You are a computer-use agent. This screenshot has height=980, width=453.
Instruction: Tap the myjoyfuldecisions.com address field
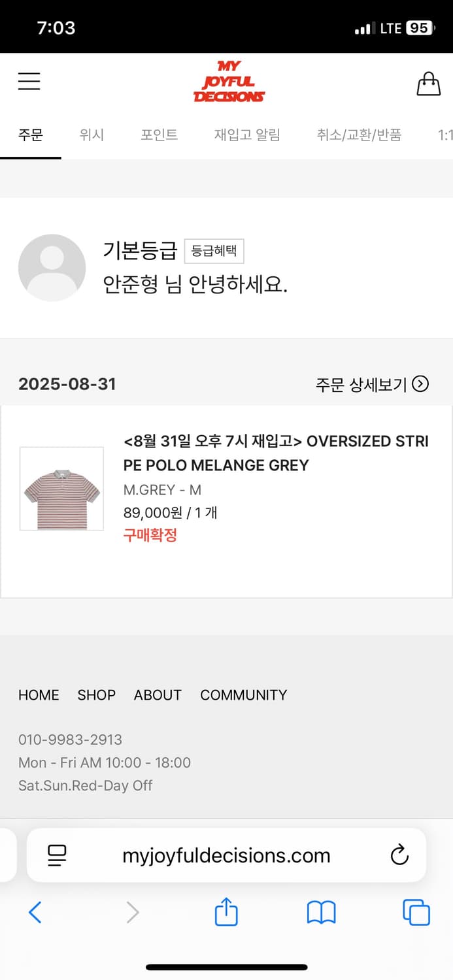click(226, 855)
